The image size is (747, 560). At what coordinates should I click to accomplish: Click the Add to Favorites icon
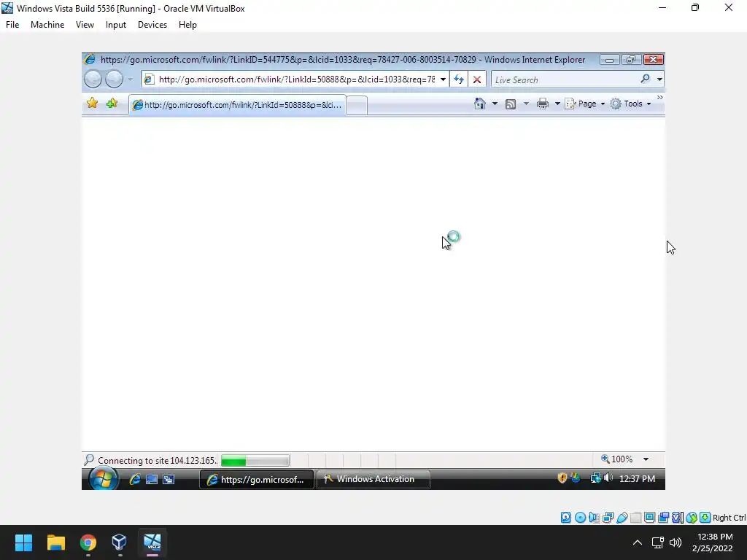coord(112,103)
